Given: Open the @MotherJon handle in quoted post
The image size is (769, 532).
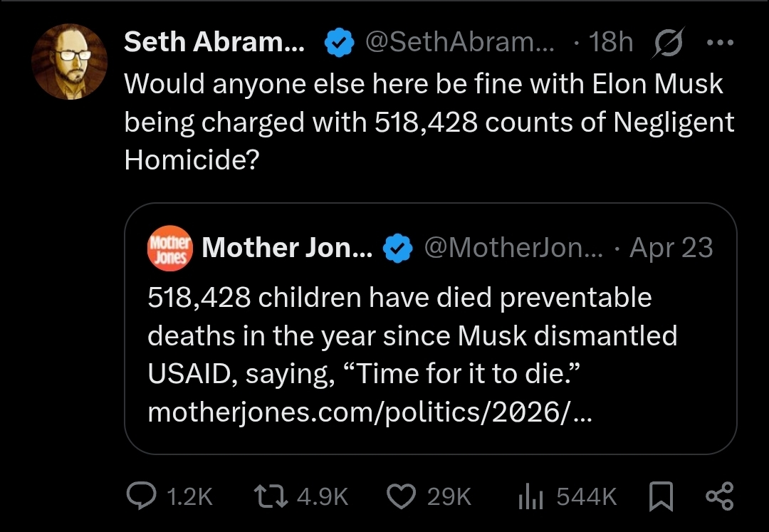Looking at the screenshot, I should pyautogui.click(x=513, y=247).
